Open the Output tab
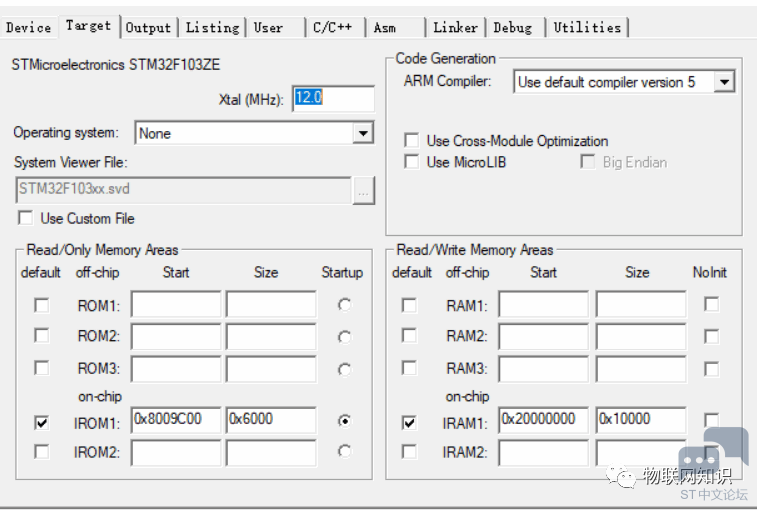 point(149,28)
